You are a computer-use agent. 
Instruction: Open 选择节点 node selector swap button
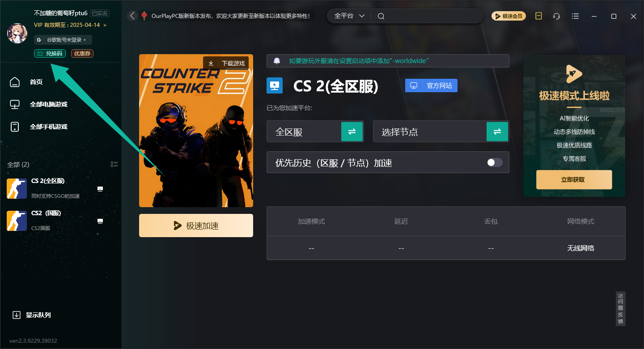(497, 132)
